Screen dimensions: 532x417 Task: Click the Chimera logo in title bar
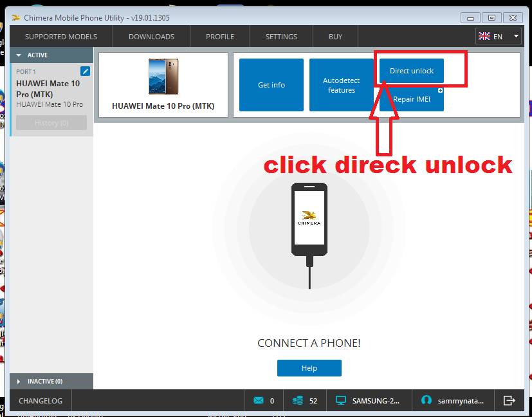tap(16, 17)
